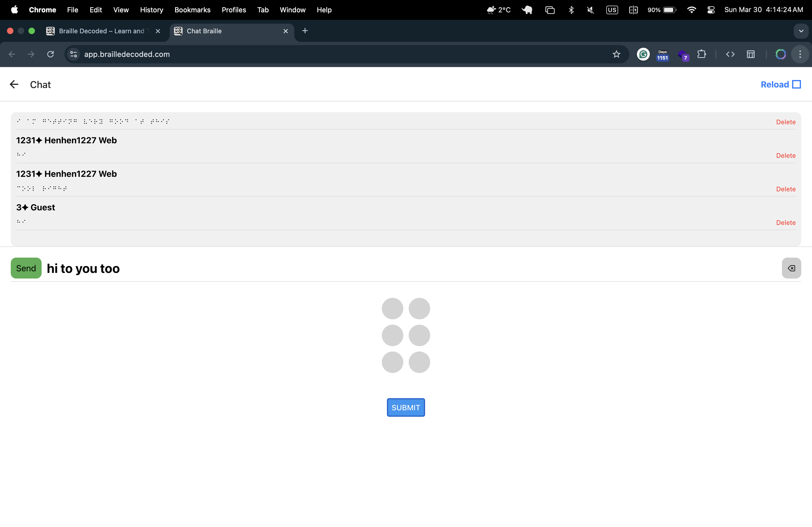Open the Grammarly extension icon

[643, 54]
